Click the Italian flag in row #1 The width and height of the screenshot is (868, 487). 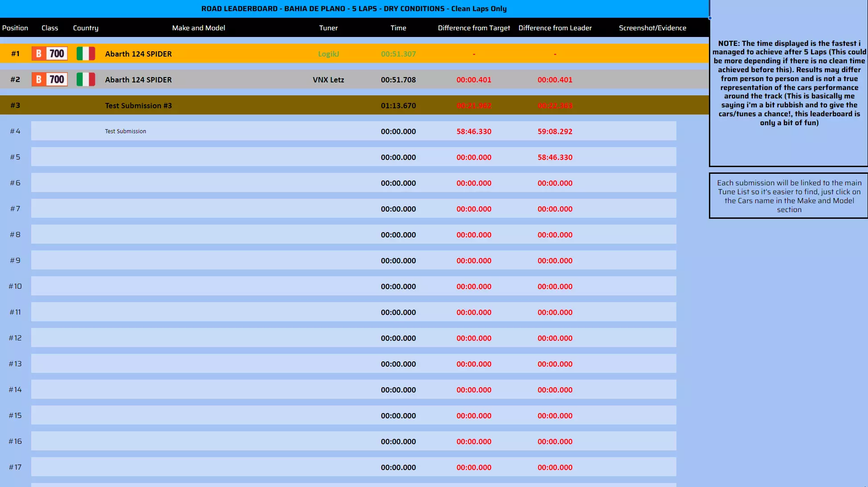pyautogui.click(x=86, y=53)
